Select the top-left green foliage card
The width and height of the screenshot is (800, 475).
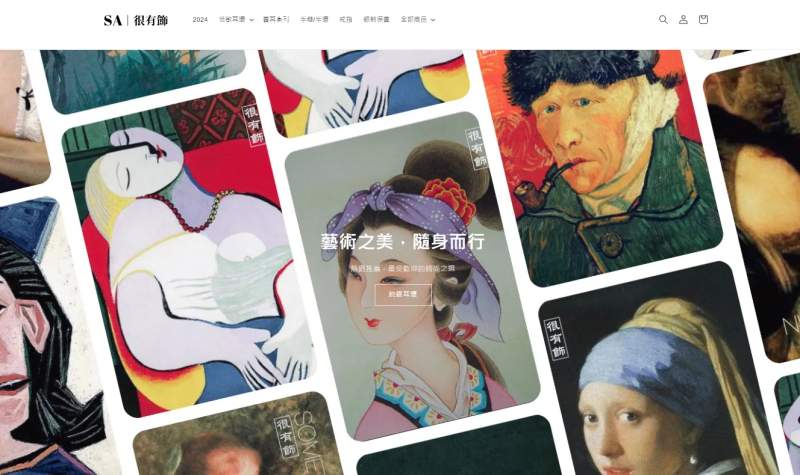(143, 77)
